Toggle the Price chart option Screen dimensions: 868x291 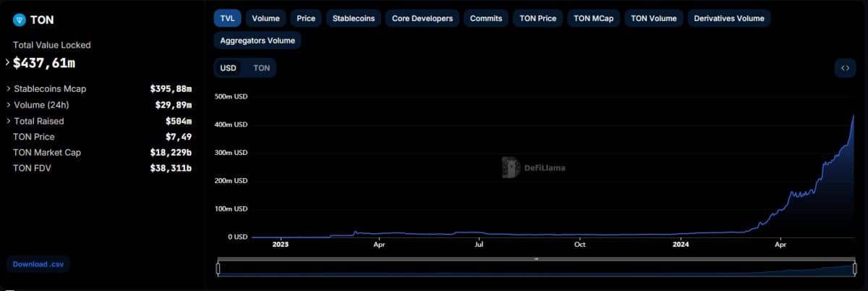[x=306, y=18]
